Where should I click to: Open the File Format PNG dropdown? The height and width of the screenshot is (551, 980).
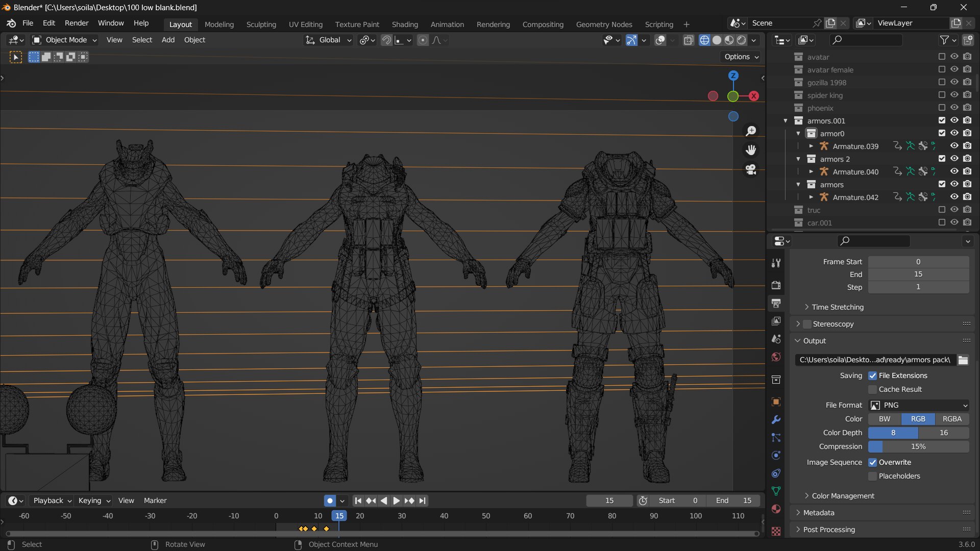(x=918, y=405)
